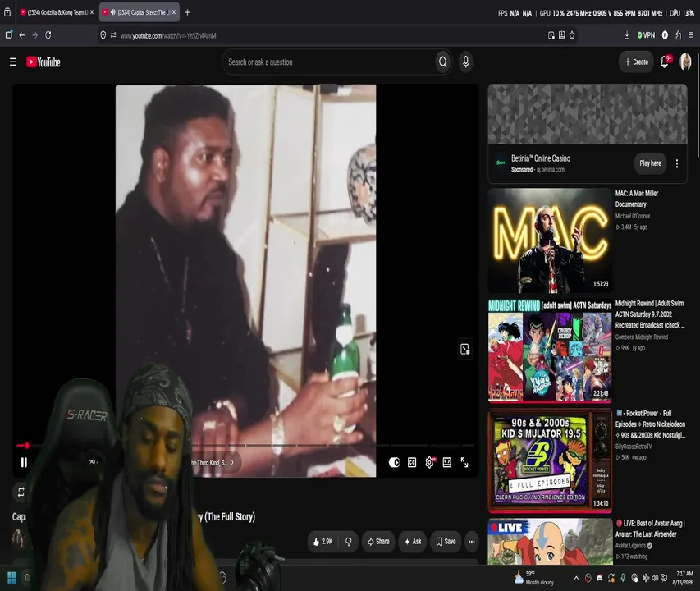
Task: Open the YouTube guide hamburger menu
Action: (x=13, y=62)
